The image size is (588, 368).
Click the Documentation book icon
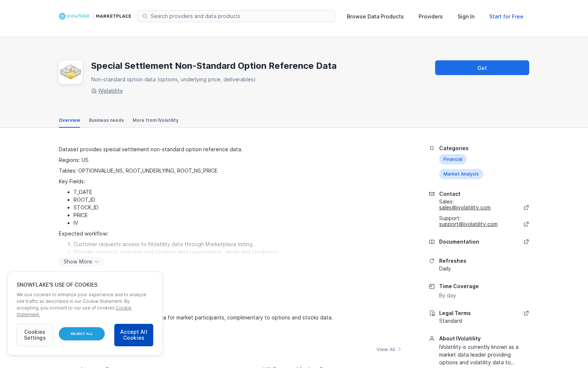(432, 242)
